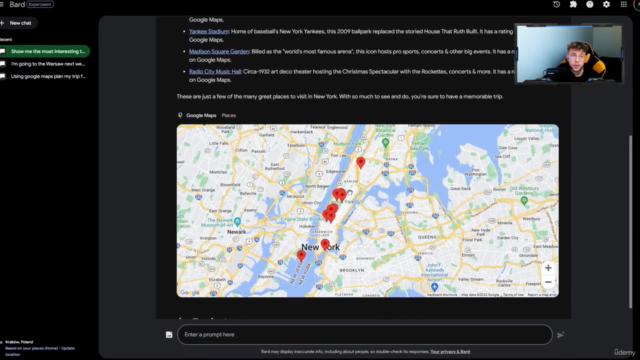Click the 'Kraków, Poland' location text
Image resolution: width=640 pixels, height=360 pixels.
[19, 342]
